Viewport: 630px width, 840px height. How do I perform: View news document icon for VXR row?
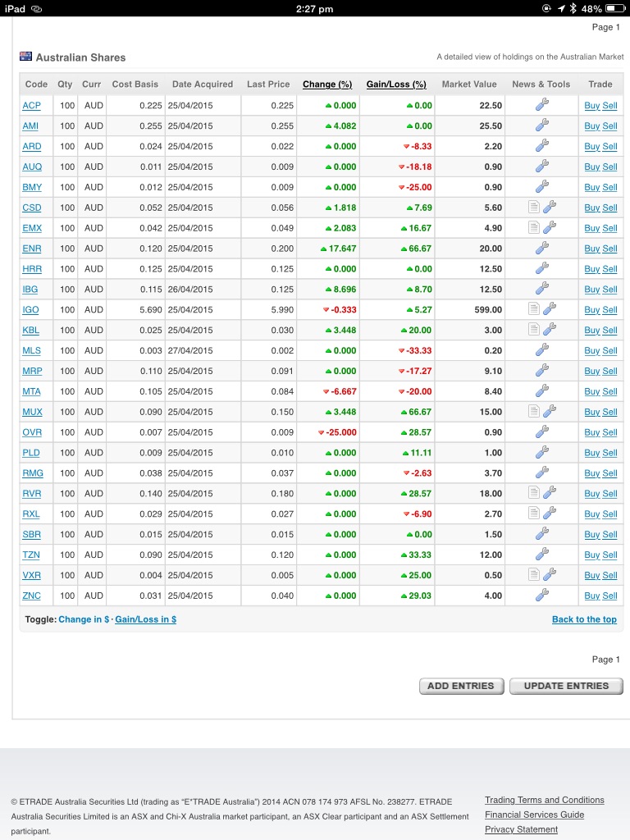coord(533,574)
